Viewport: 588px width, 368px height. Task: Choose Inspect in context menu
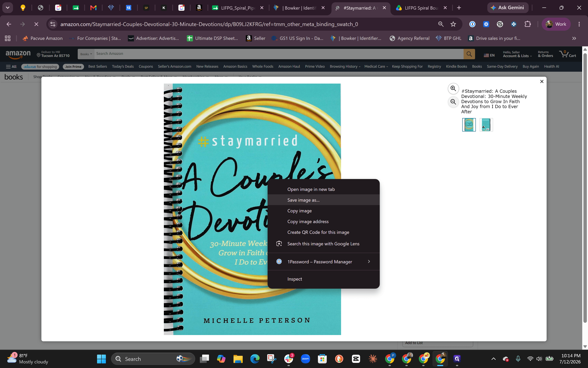[x=323, y=279]
